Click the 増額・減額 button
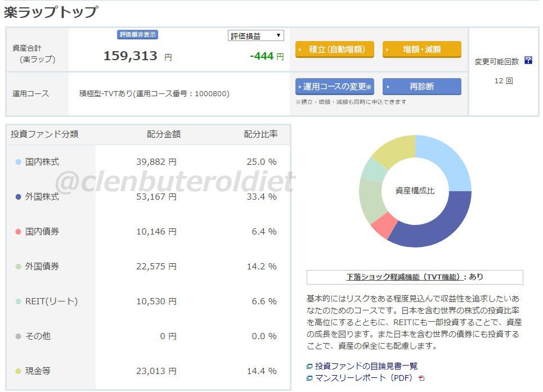Screen dimensions: 543x392 pyautogui.click(x=422, y=49)
